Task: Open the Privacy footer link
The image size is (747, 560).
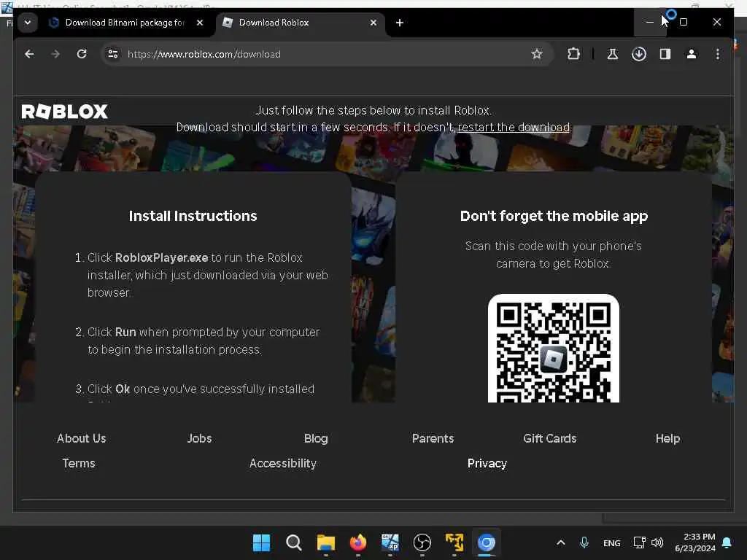Action: point(487,463)
